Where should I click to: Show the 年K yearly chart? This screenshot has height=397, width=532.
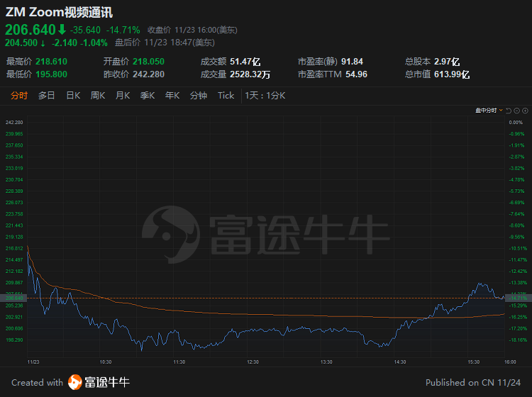point(172,96)
